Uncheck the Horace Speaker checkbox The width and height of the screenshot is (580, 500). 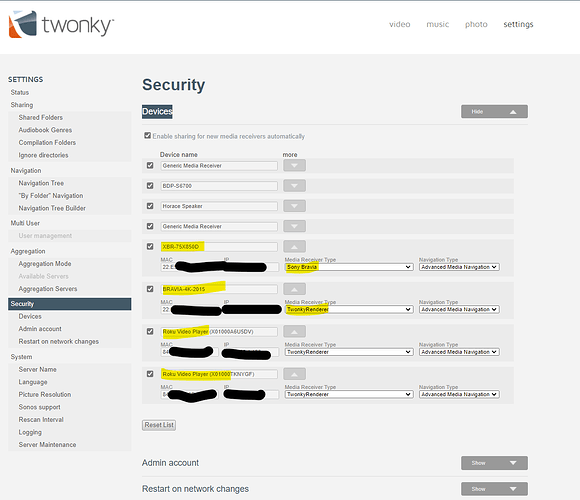[150, 206]
